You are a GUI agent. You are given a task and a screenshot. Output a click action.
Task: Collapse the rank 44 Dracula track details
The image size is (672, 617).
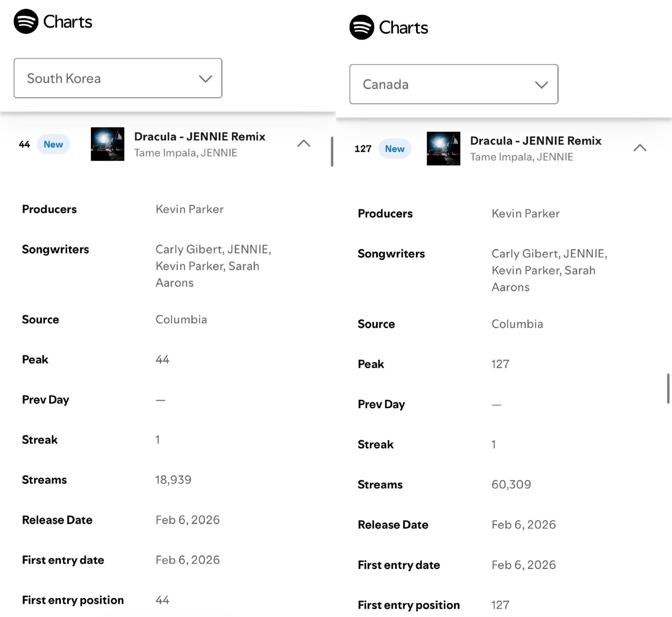pyautogui.click(x=304, y=144)
